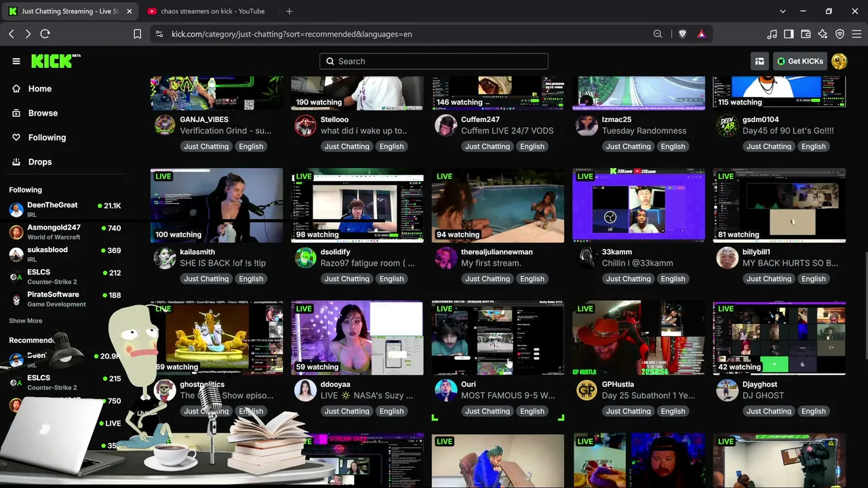Open the Brave Wallet icon

(x=806, y=34)
